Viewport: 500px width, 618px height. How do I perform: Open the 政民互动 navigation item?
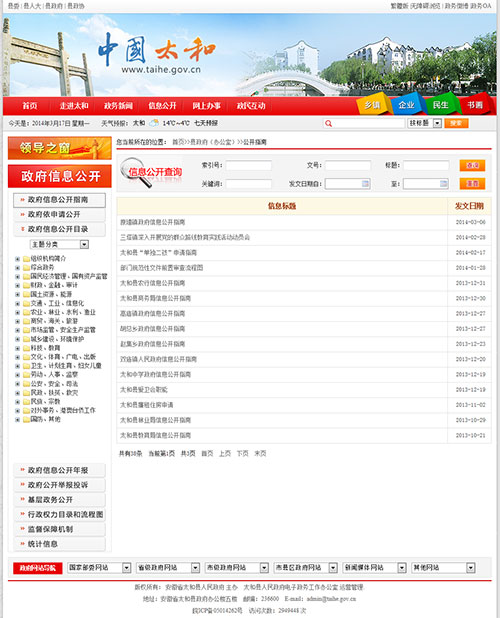coord(251,106)
